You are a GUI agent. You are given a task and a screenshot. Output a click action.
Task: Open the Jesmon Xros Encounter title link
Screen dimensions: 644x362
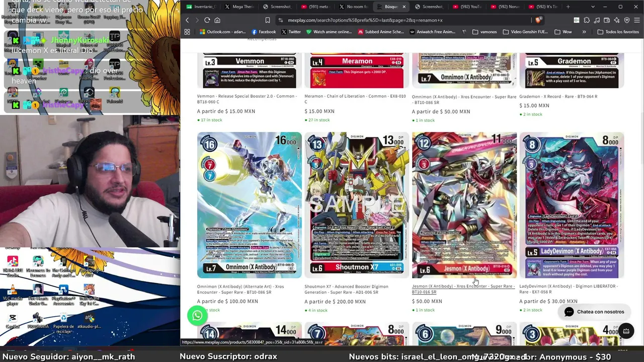click(x=463, y=289)
